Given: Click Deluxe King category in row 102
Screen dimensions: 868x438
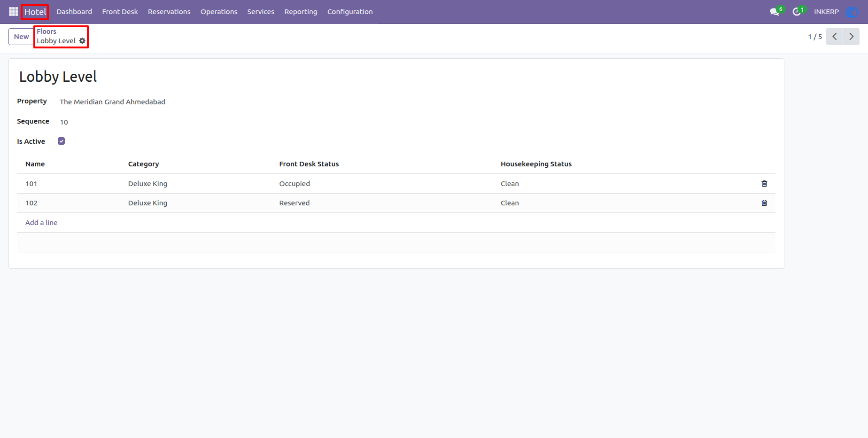Looking at the screenshot, I should click(x=147, y=203).
